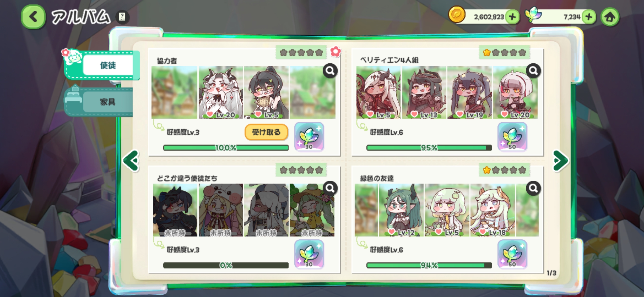The height and width of the screenshot is (297, 644).
Task: Click the 95% affection progress bar
Action: (x=429, y=148)
